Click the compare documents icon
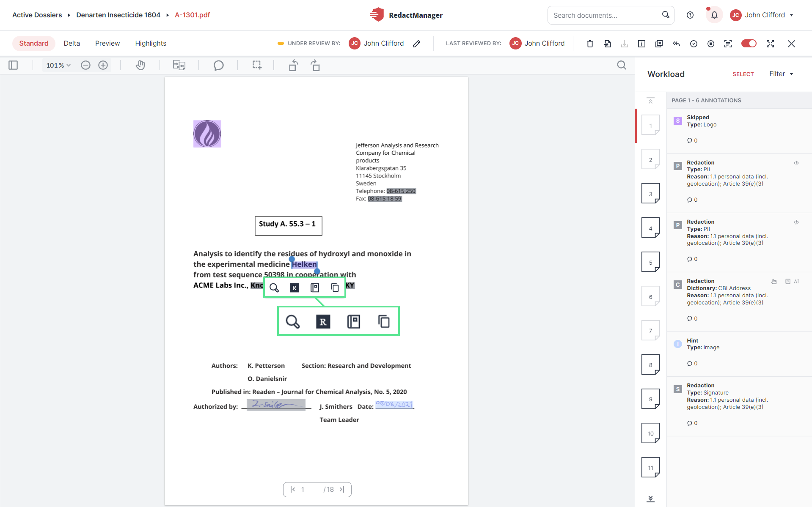Viewport: 812px width, 507px height. click(179, 65)
